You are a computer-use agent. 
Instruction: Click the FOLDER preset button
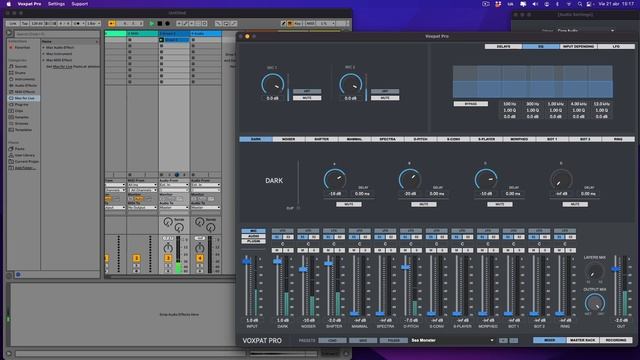tap(393, 340)
